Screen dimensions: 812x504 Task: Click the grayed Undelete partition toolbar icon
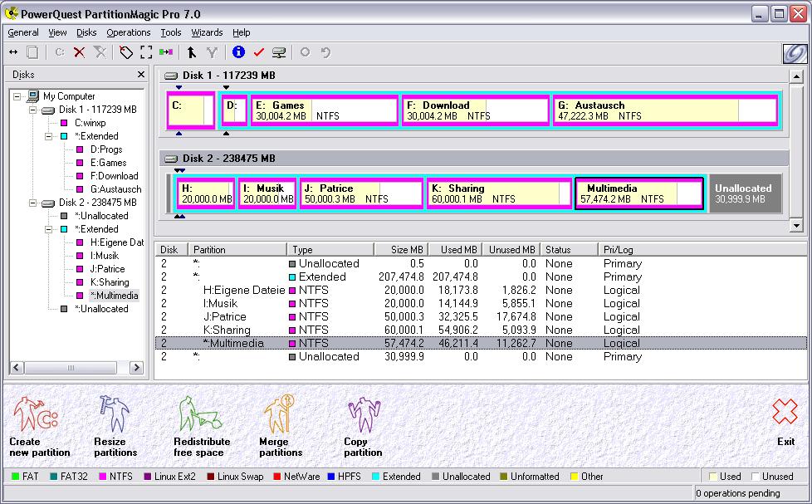pyautogui.click(x=100, y=52)
